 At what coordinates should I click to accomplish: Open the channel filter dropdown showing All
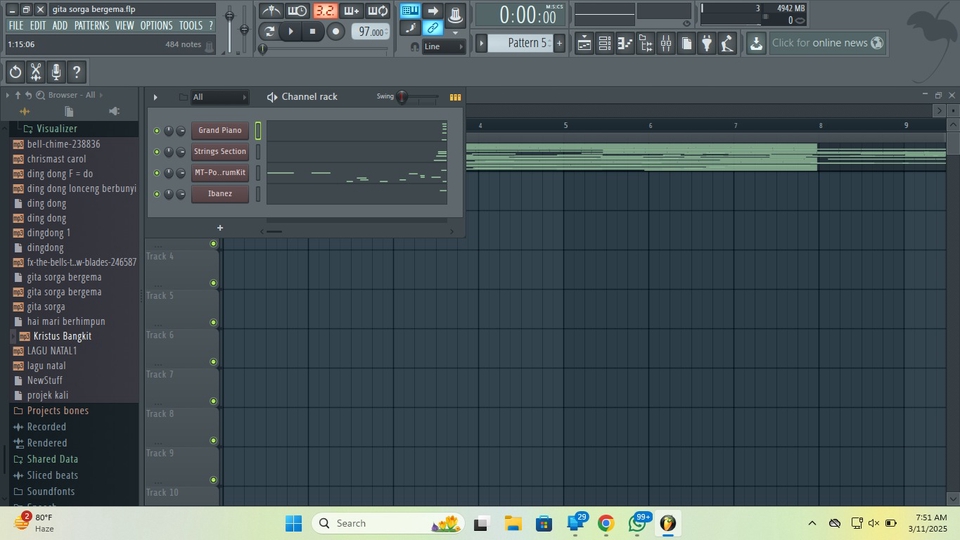pos(219,97)
